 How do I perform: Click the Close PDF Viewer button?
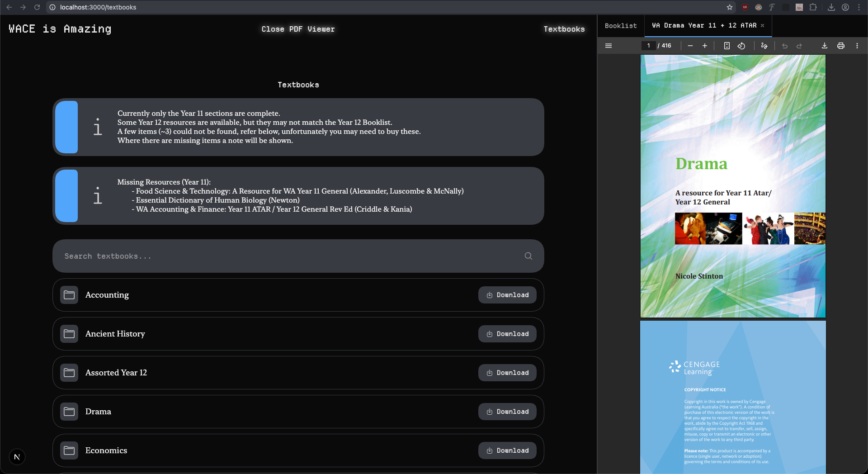click(x=298, y=29)
